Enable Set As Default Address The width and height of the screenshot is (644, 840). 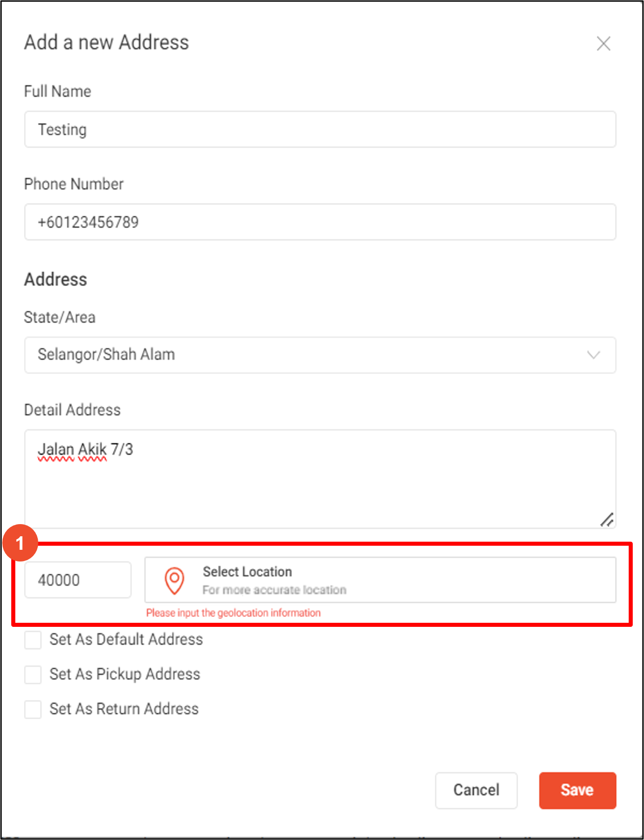coord(32,640)
